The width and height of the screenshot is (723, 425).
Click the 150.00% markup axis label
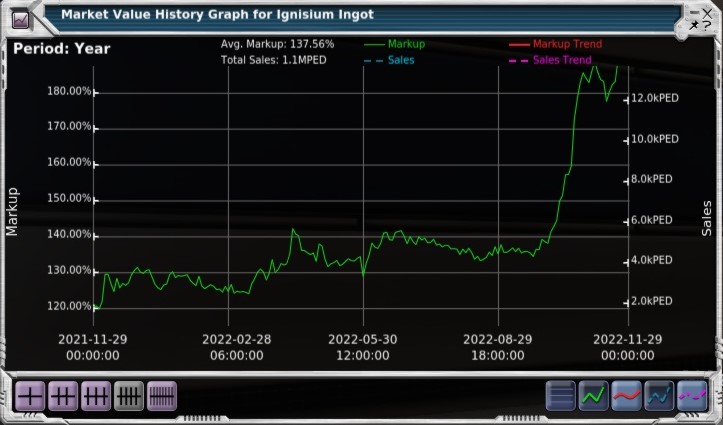[69, 198]
